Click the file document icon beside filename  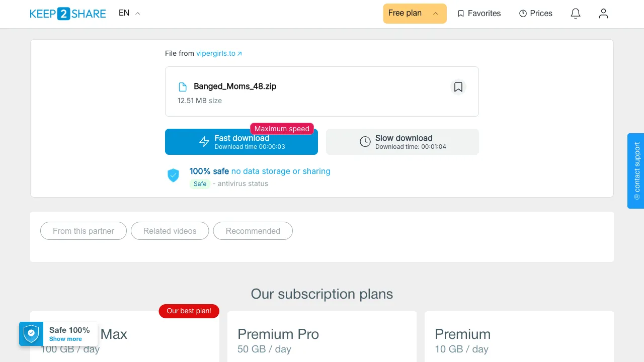point(183,87)
